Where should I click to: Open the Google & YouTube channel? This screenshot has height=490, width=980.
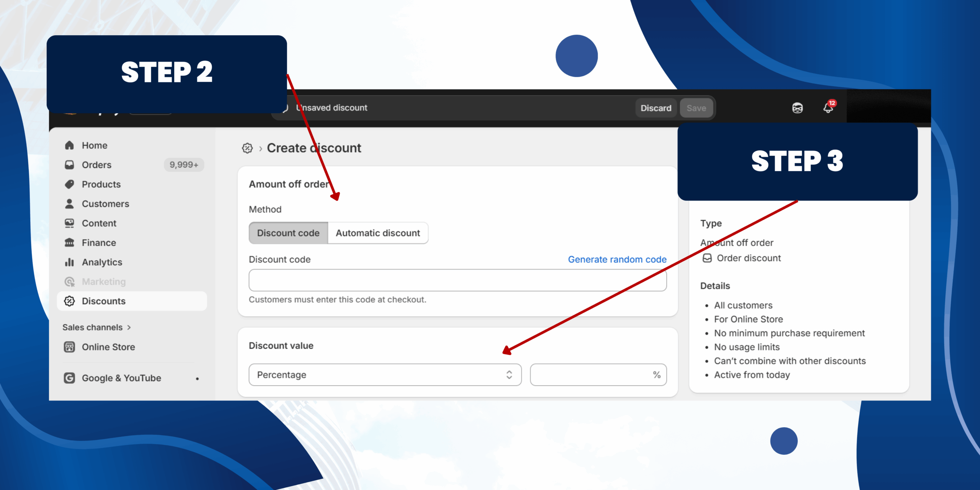121,378
